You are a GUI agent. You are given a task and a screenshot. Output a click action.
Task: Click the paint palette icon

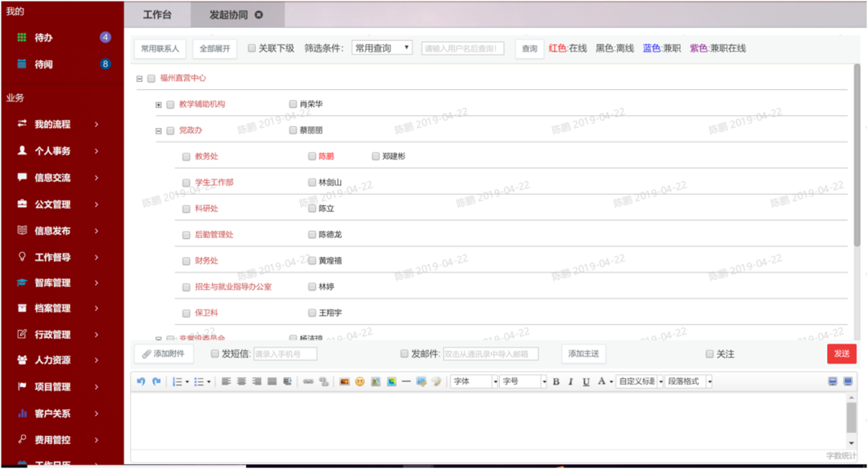(x=436, y=381)
